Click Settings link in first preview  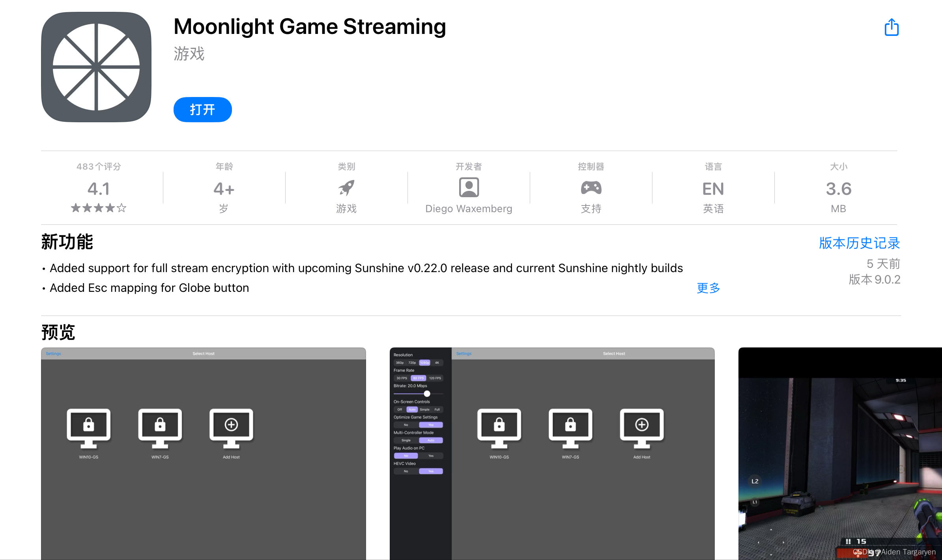tap(53, 353)
